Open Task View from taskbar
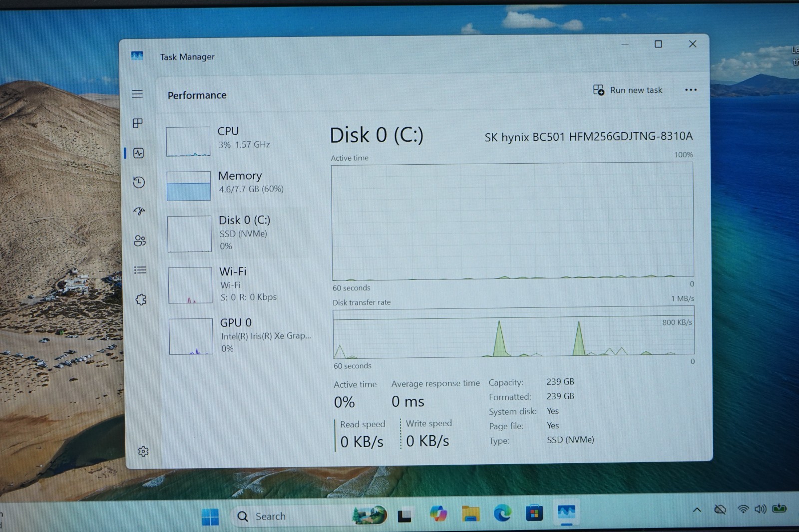Image resolution: width=799 pixels, height=532 pixels. [x=404, y=516]
